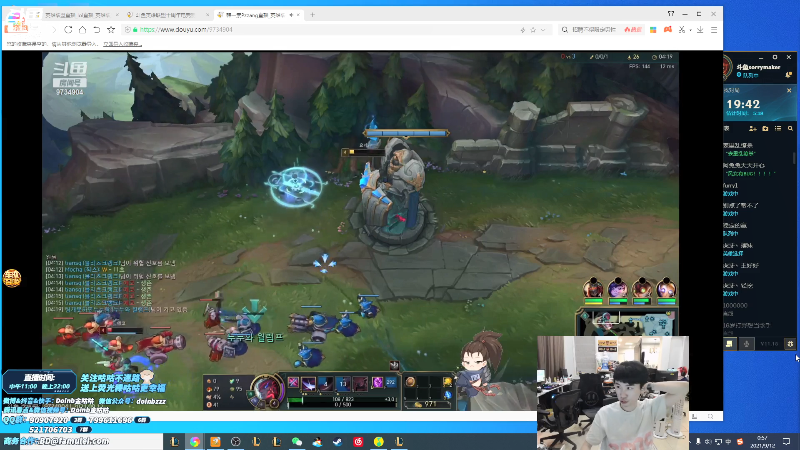Click the lightning speed-mode icon in address bar
Viewport: 800px width, 450px height.
pyautogui.click(x=522, y=30)
